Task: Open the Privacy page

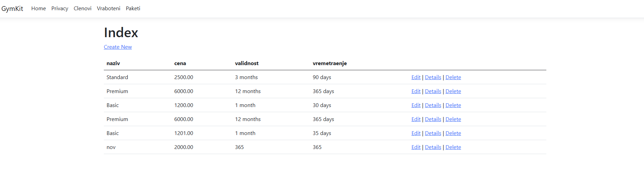Action: (x=60, y=9)
